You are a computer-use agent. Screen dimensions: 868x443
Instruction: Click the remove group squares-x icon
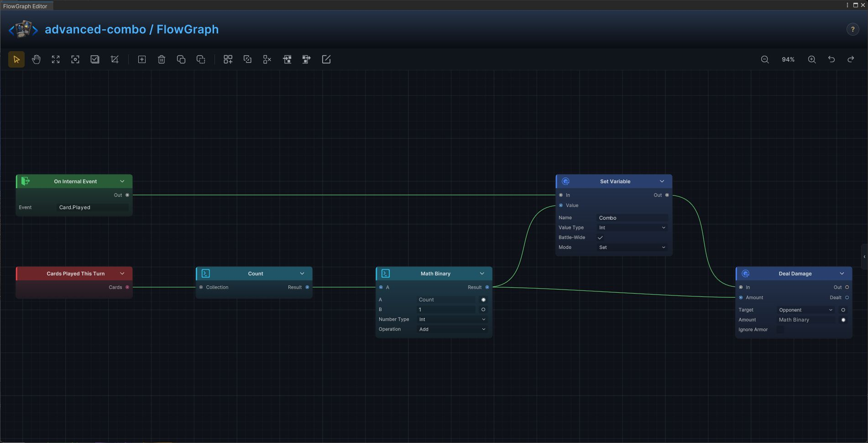click(x=267, y=59)
